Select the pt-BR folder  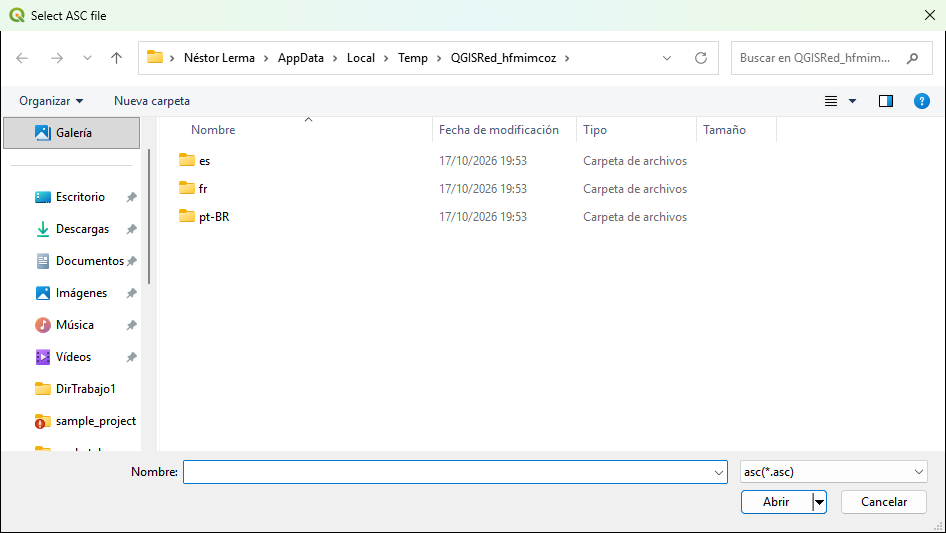(x=214, y=216)
